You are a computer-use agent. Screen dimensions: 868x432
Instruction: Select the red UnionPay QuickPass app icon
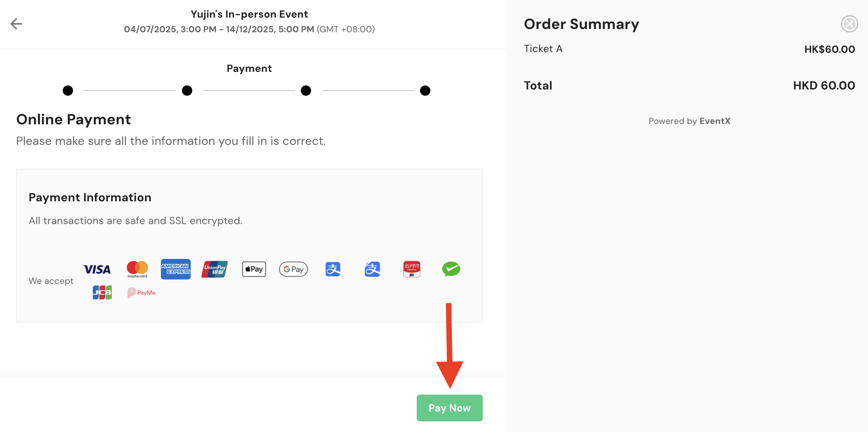(412, 269)
